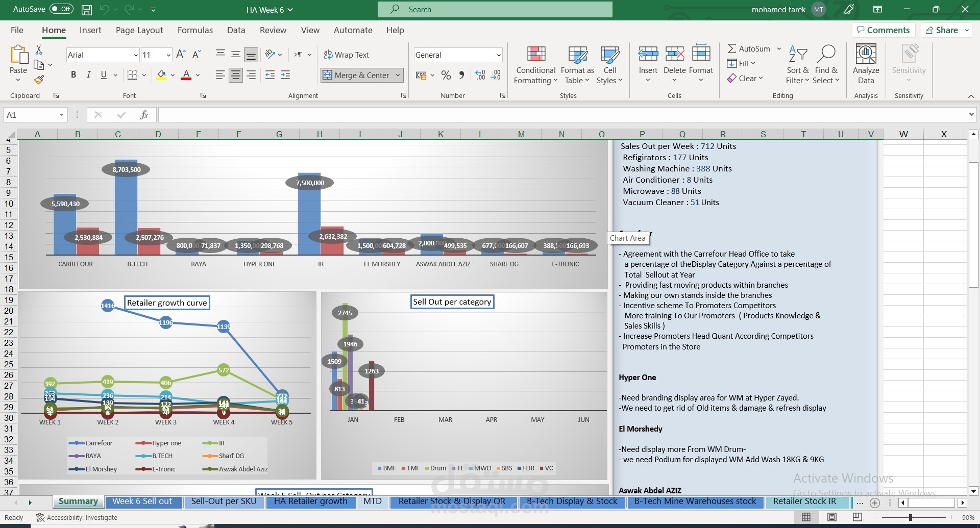
Task: Click the AutoSum button
Action: click(x=749, y=49)
